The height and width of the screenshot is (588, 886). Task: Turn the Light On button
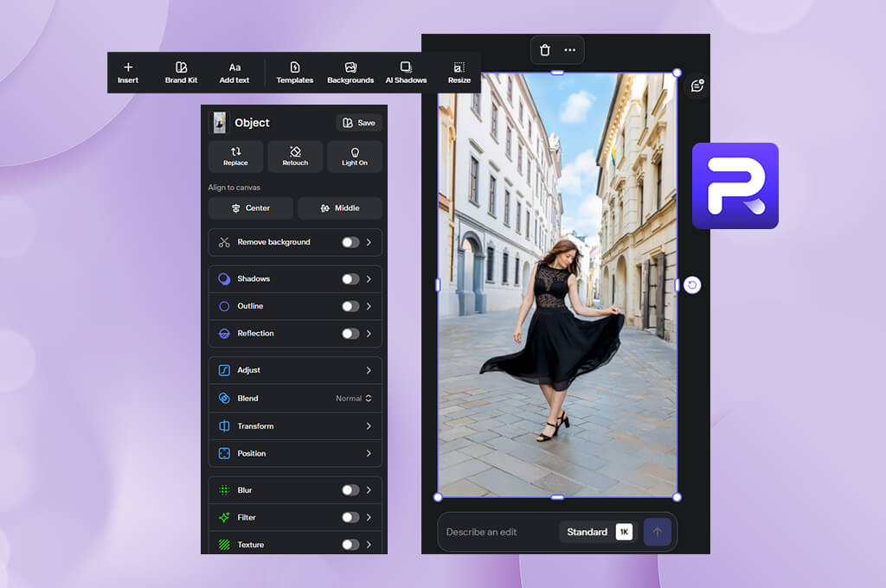[x=354, y=157]
